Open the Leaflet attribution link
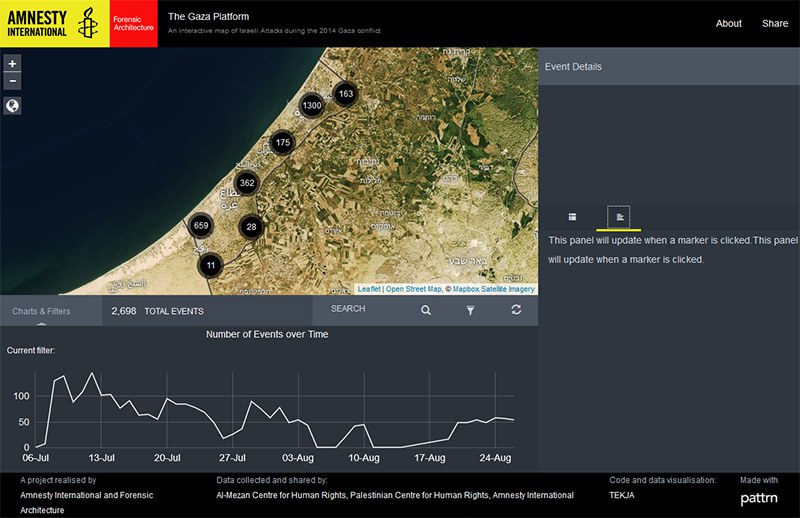This screenshot has height=518, width=800. pyautogui.click(x=369, y=289)
